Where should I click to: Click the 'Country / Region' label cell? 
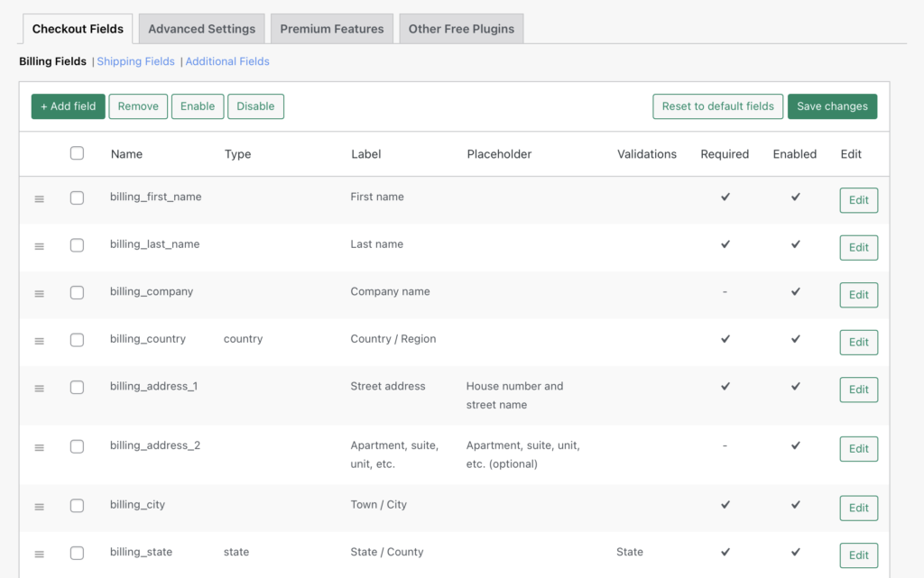393,339
